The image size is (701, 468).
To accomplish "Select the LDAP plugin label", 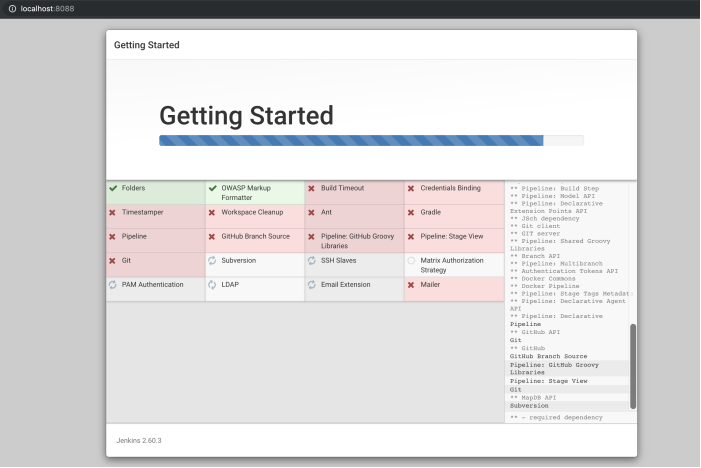I will coord(230,285).
